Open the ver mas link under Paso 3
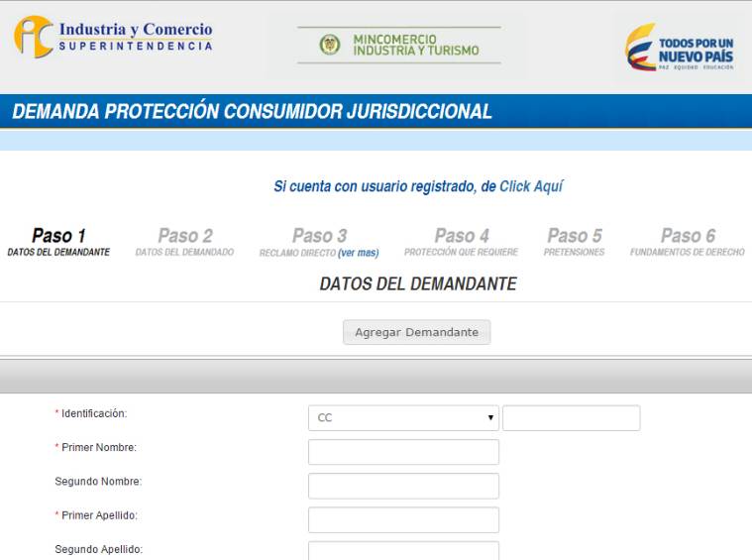The image size is (752, 560). click(359, 253)
